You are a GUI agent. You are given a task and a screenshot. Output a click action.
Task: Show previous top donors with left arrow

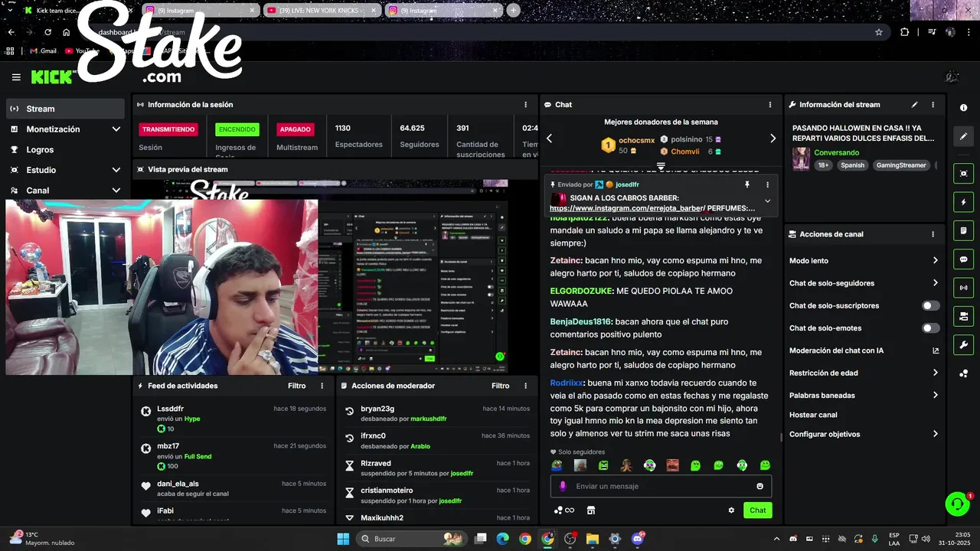(x=549, y=139)
